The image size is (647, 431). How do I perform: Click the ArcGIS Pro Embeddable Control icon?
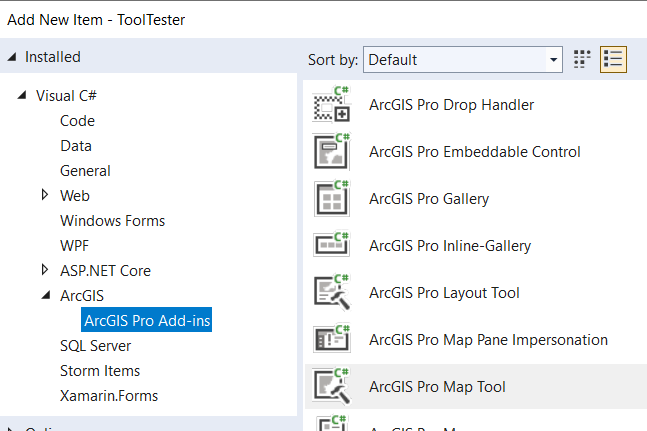(x=332, y=152)
